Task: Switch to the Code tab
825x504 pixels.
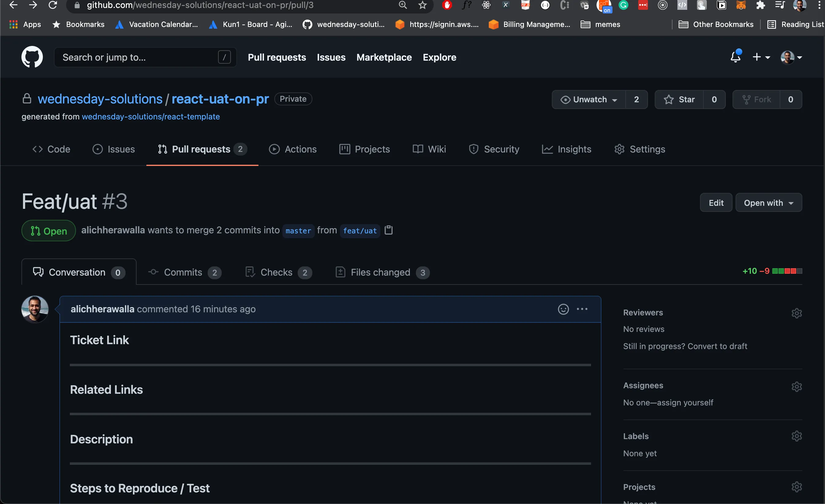Action: click(51, 149)
